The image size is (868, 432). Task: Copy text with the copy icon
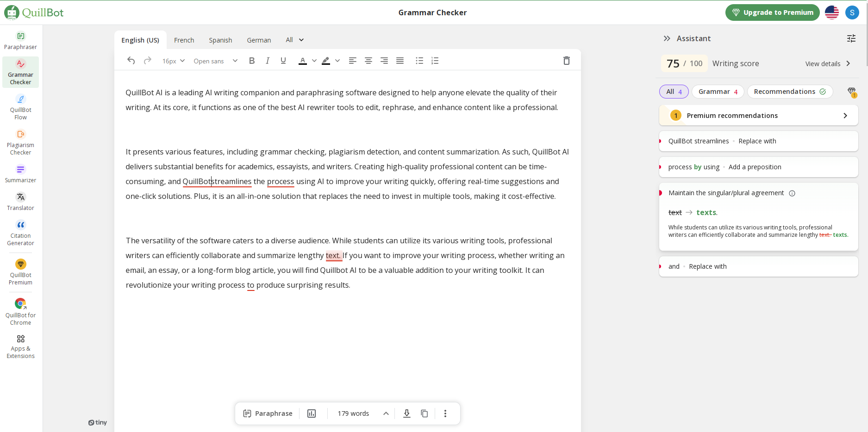click(x=424, y=413)
